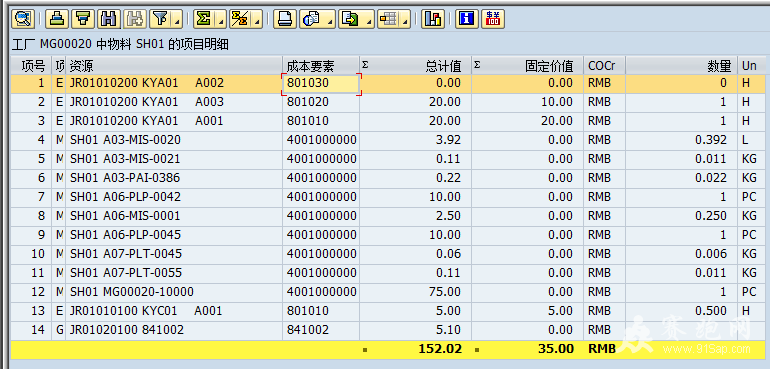The height and width of the screenshot is (369, 770).
Task: Sort the list in descending order
Action: tap(82, 19)
